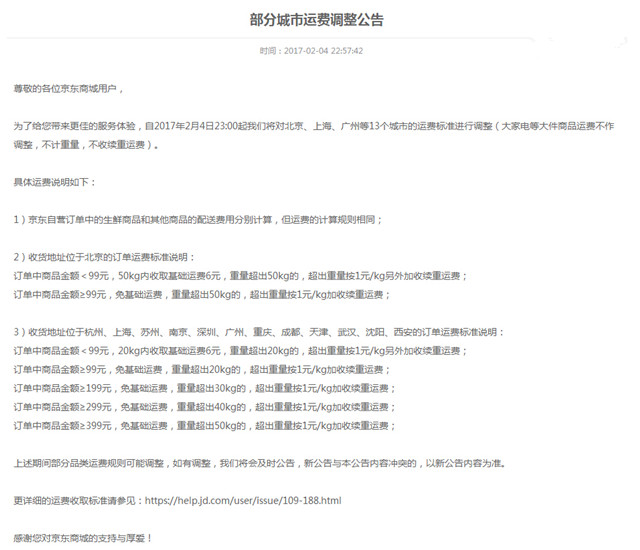Screen dimensions: 640x550
Task: Click the ≥299元 line with 重量超出40kg
Action: pos(204,407)
